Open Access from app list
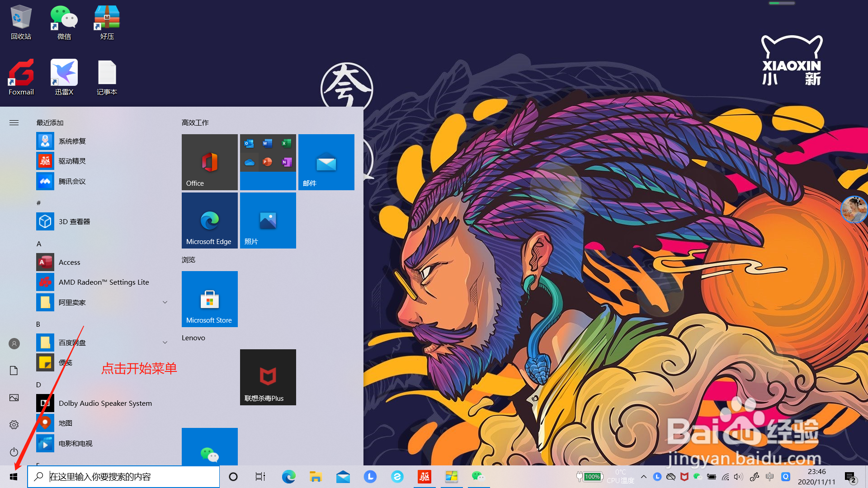The width and height of the screenshot is (868, 488). pos(69,262)
